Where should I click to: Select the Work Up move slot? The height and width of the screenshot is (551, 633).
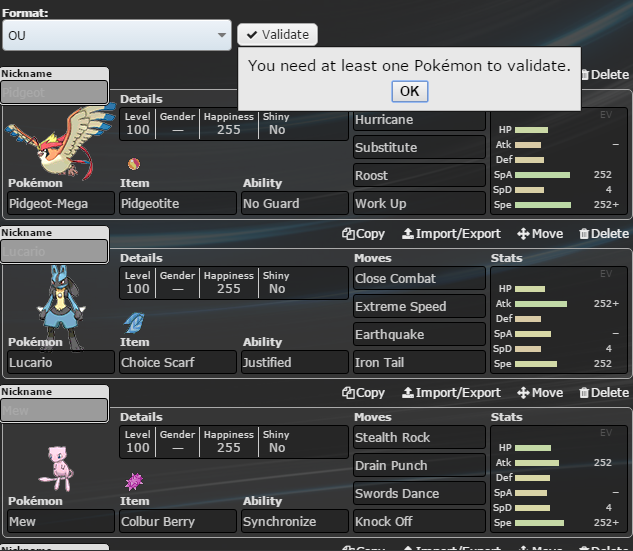coord(419,203)
